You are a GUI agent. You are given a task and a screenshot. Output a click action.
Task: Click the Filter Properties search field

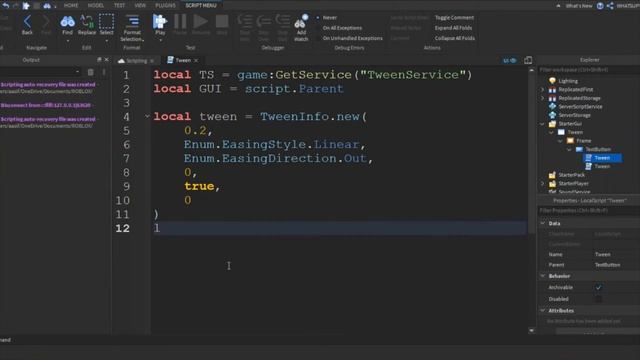[588, 211]
